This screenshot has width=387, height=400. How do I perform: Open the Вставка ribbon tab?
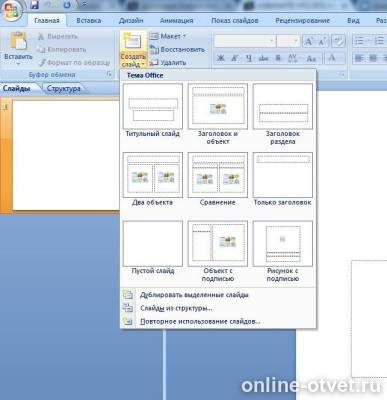89,20
